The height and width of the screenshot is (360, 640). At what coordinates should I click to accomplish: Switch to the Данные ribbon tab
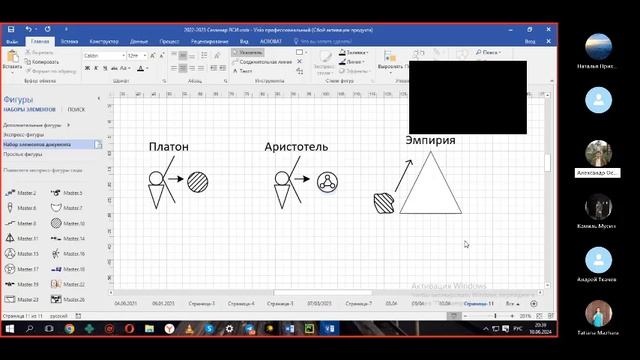tap(139, 42)
